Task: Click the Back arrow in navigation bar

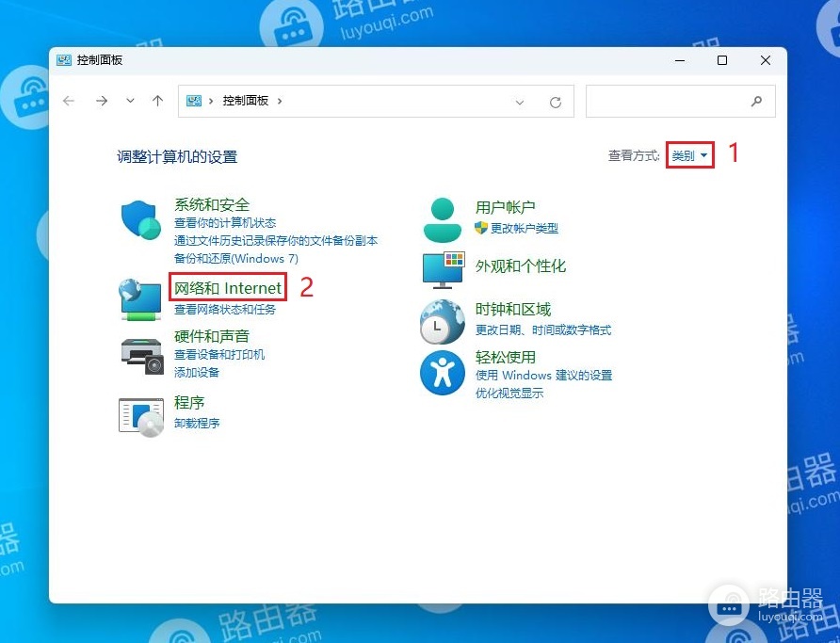Action: pyautogui.click(x=69, y=101)
